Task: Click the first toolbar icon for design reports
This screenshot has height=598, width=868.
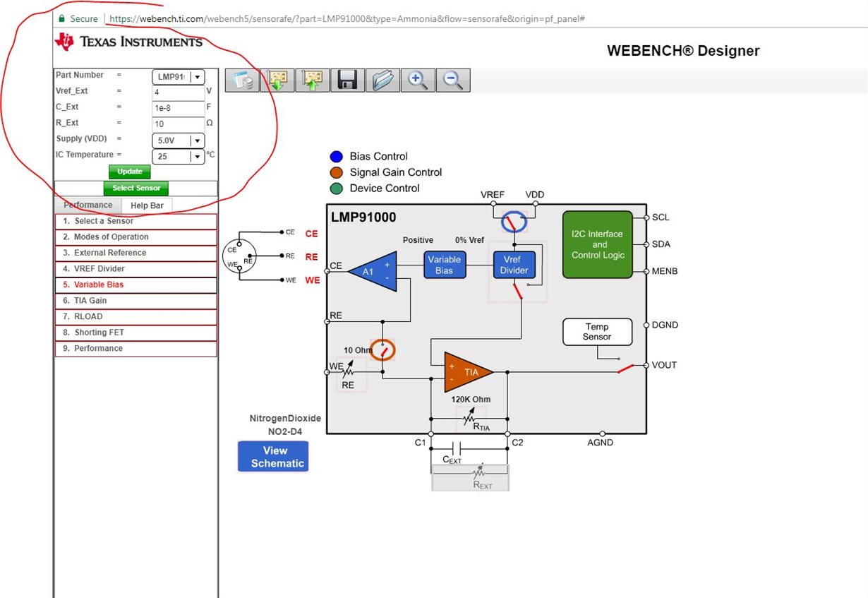Action: (x=243, y=80)
